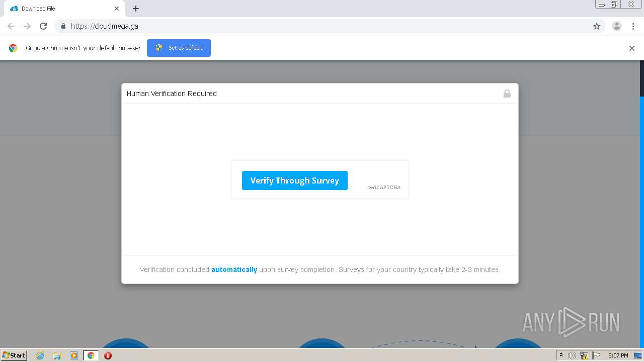Switch to Chrome in the taskbar

(x=91, y=355)
